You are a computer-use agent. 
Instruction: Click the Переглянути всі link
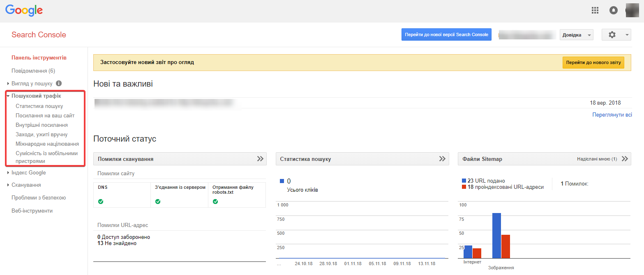pyautogui.click(x=612, y=115)
